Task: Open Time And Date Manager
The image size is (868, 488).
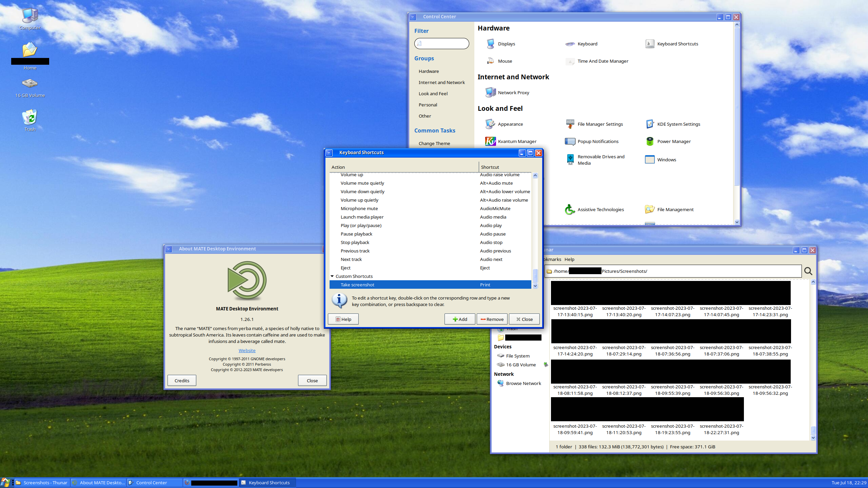Action: click(597, 61)
